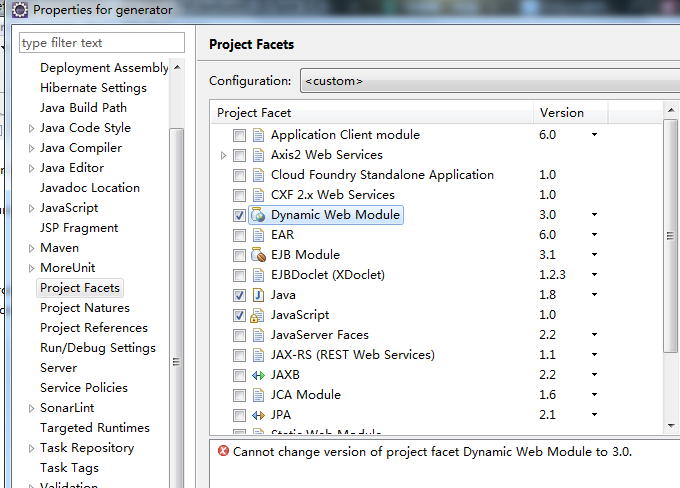680x488 pixels.
Task: Click the JAXB arrows icon
Action: point(258,375)
